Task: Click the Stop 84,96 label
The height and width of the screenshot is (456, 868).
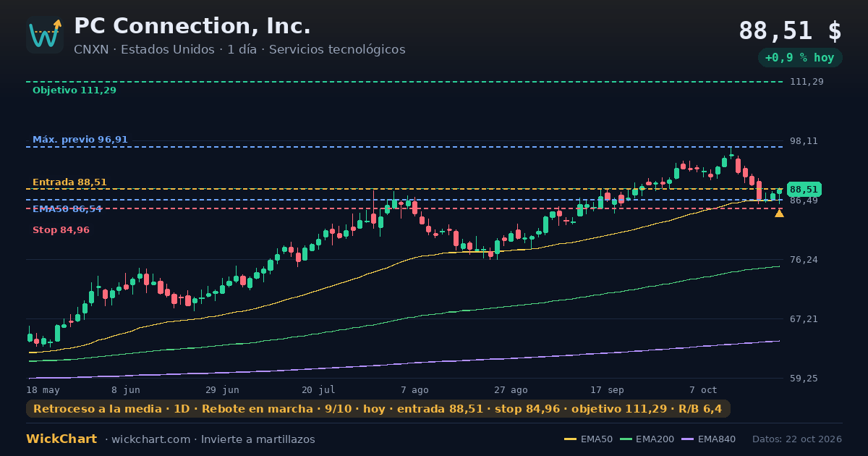Action: tap(61, 230)
